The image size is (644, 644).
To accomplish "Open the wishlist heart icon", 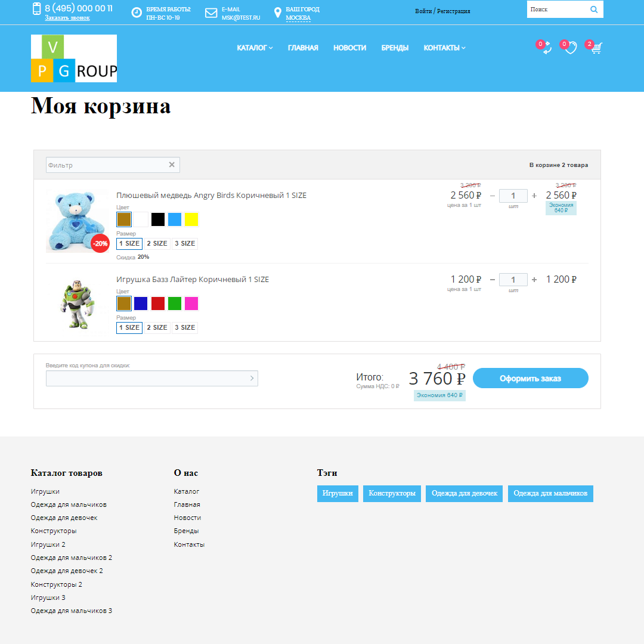I will pyautogui.click(x=571, y=48).
